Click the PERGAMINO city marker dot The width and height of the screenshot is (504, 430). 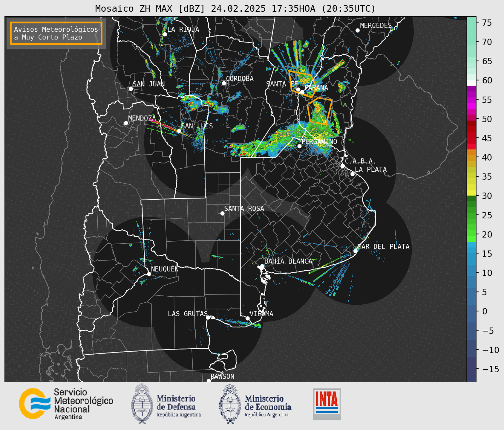point(299,146)
